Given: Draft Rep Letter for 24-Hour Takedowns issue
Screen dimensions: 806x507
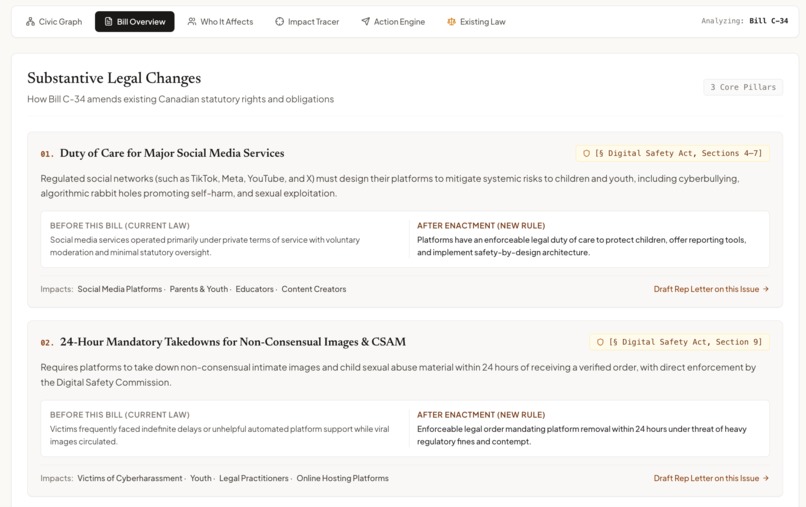Looking at the screenshot, I should pos(711,478).
